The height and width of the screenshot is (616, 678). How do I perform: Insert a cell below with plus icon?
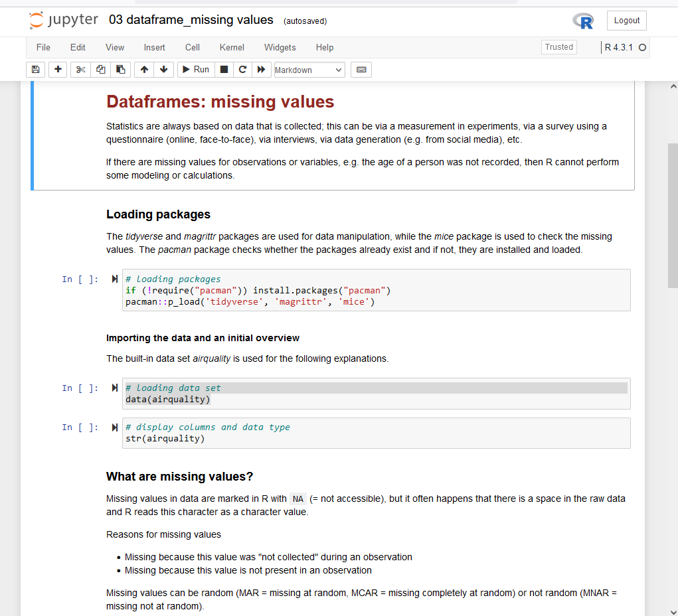pyautogui.click(x=58, y=70)
